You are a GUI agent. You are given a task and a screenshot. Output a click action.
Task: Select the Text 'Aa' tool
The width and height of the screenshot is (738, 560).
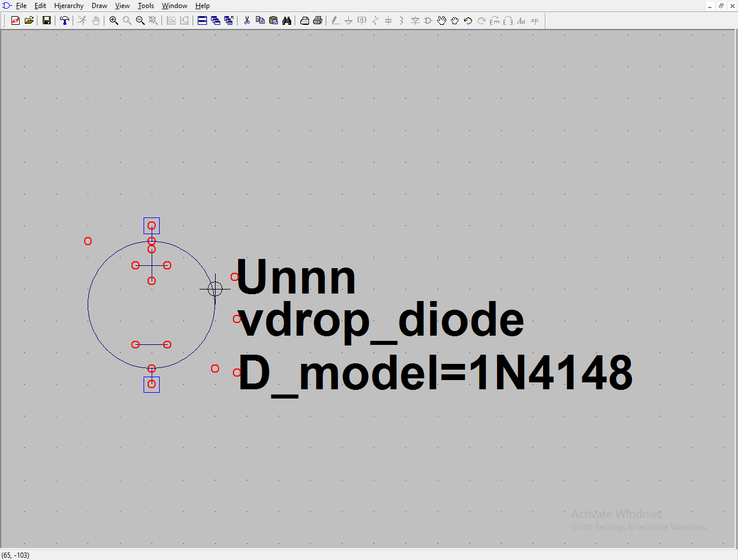point(521,21)
